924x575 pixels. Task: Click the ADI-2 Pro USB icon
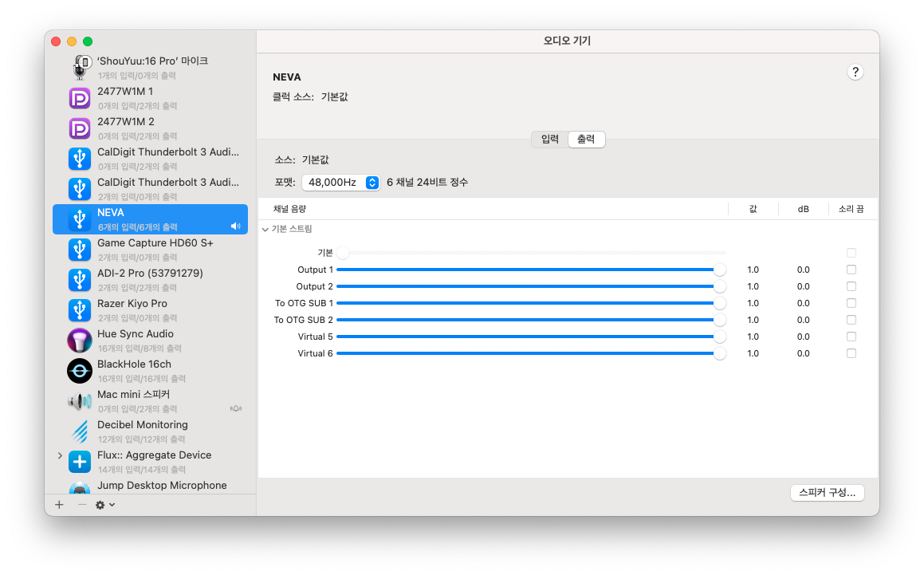[80, 280]
